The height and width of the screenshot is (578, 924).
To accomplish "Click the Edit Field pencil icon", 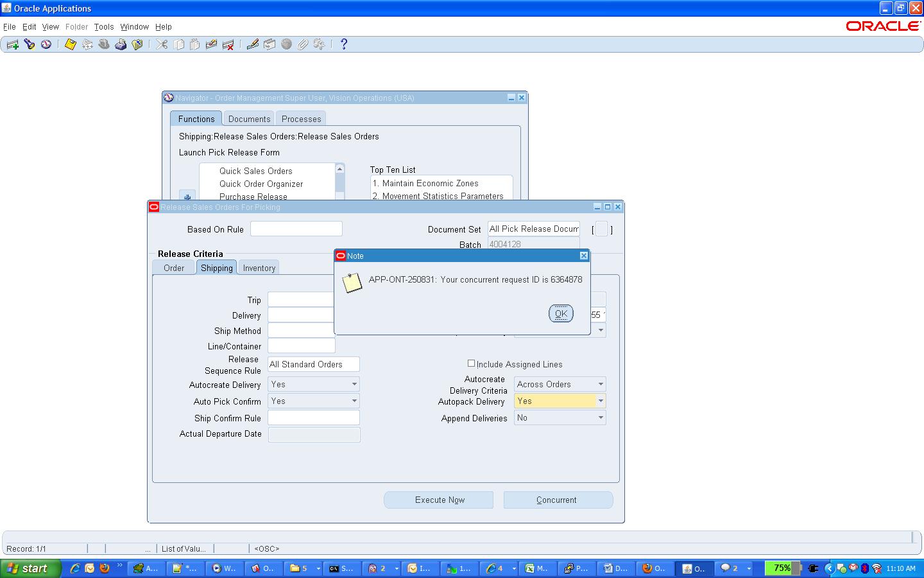I will [253, 44].
